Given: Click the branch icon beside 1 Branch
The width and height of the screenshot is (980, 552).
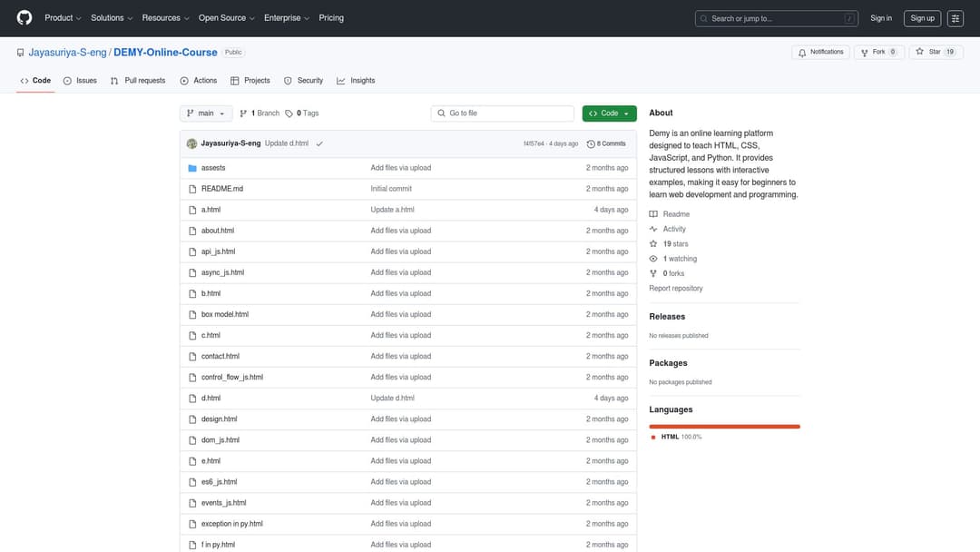Looking at the screenshot, I should click(x=243, y=113).
